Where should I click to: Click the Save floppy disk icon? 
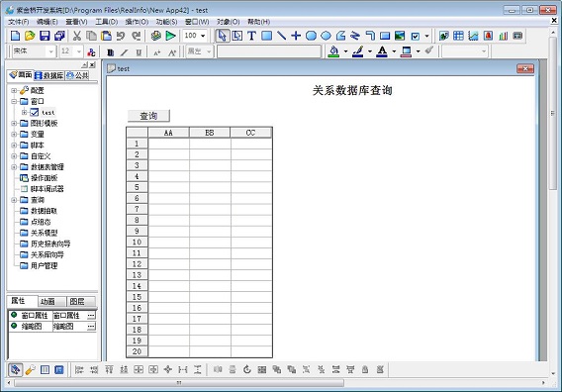click(x=45, y=36)
